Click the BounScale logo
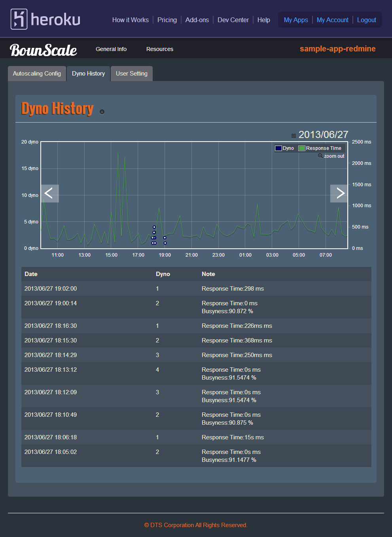Image resolution: width=392 pixels, height=537 pixels. tap(44, 50)
